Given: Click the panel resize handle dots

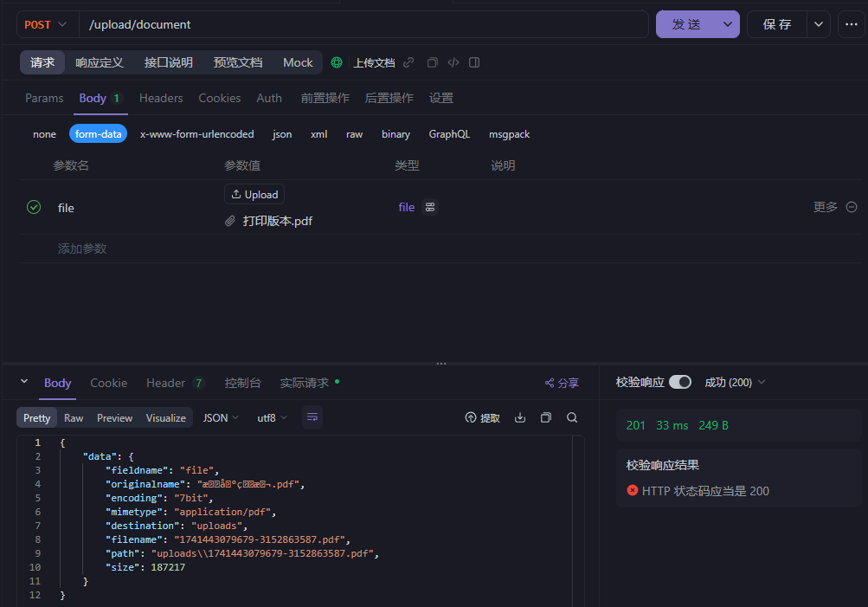Looking at the screenshot, I should (441, 364).
